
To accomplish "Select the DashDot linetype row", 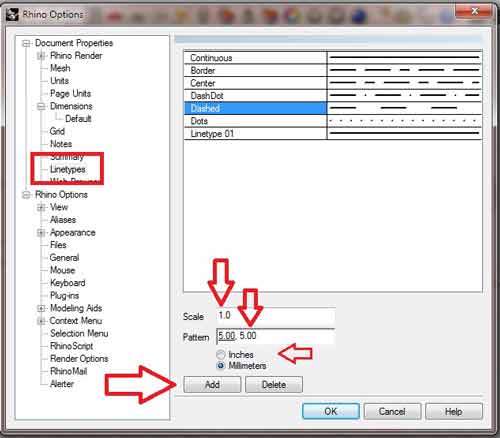I will (333, 96).
